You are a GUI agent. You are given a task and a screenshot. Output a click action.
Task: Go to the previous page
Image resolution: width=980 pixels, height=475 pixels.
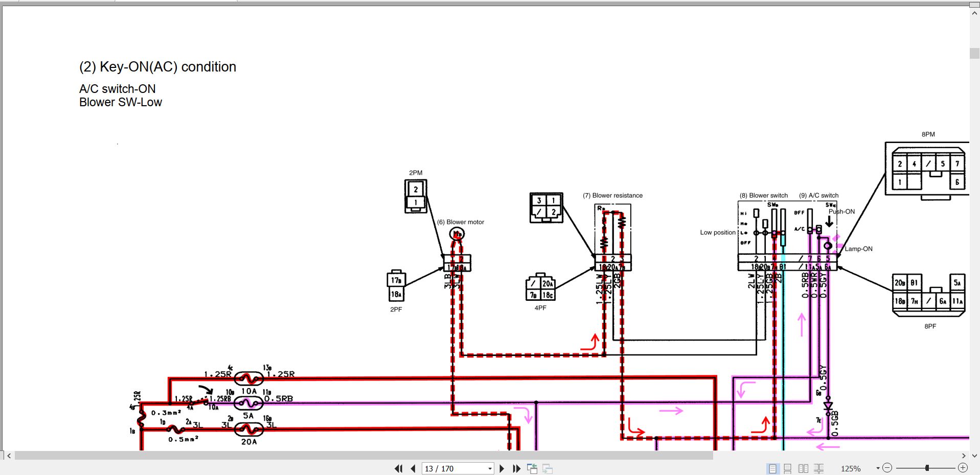pos(412,468)
